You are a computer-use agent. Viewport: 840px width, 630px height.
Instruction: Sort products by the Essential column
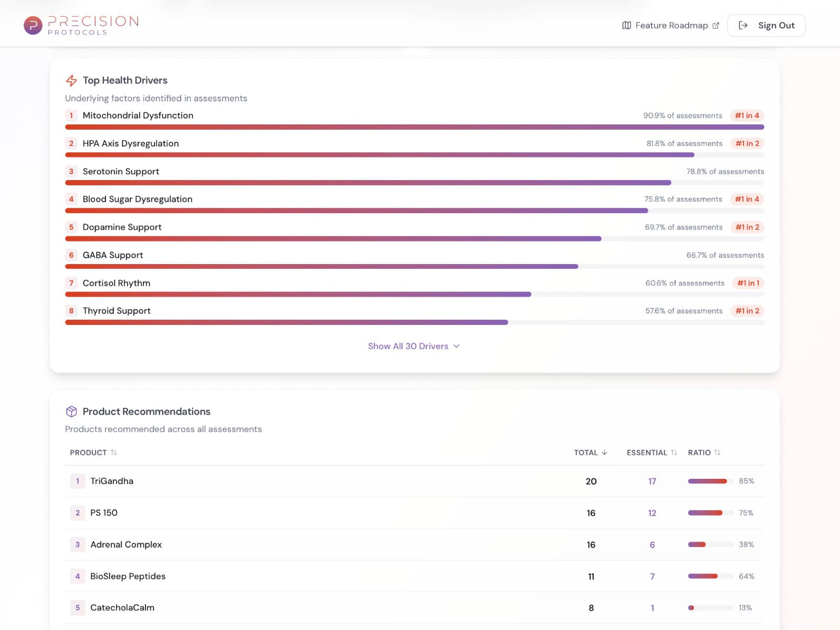pyautogui.click(x=674, y=452)
